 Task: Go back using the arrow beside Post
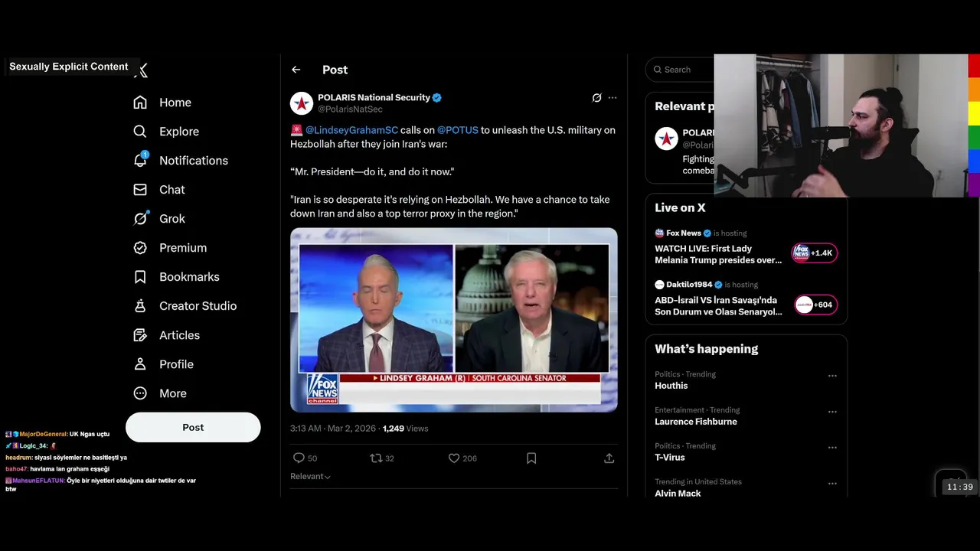[296, 70]
